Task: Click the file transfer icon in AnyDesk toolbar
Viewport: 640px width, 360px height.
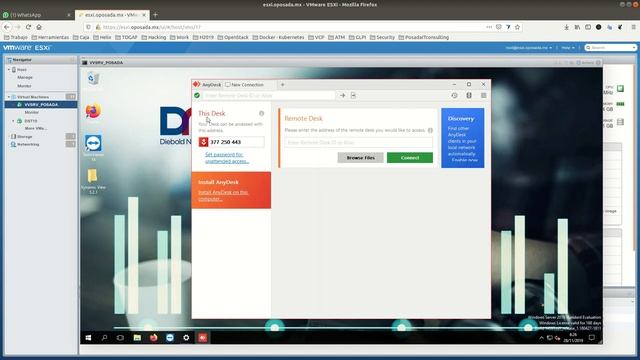Action: [353, 95]
